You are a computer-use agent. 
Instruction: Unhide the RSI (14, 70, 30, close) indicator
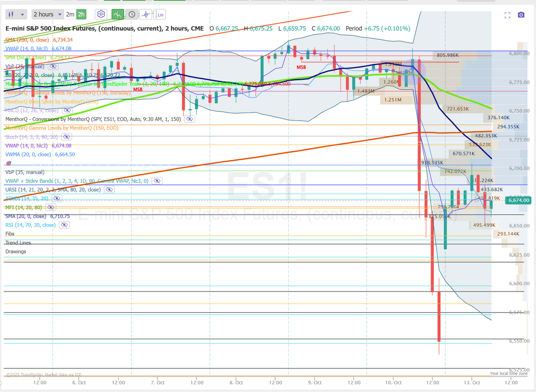(x=64, y=225)
